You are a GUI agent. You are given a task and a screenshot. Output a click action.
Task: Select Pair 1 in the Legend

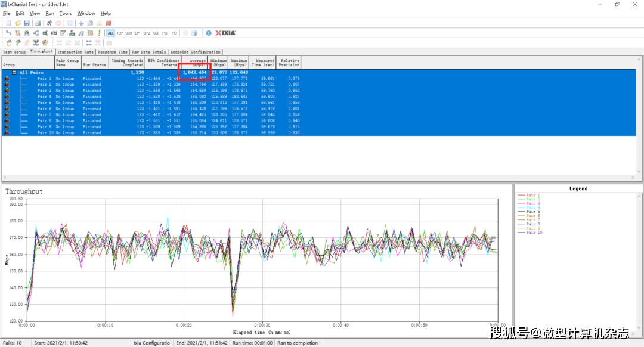pyautogui.click(x=532, y=195)
